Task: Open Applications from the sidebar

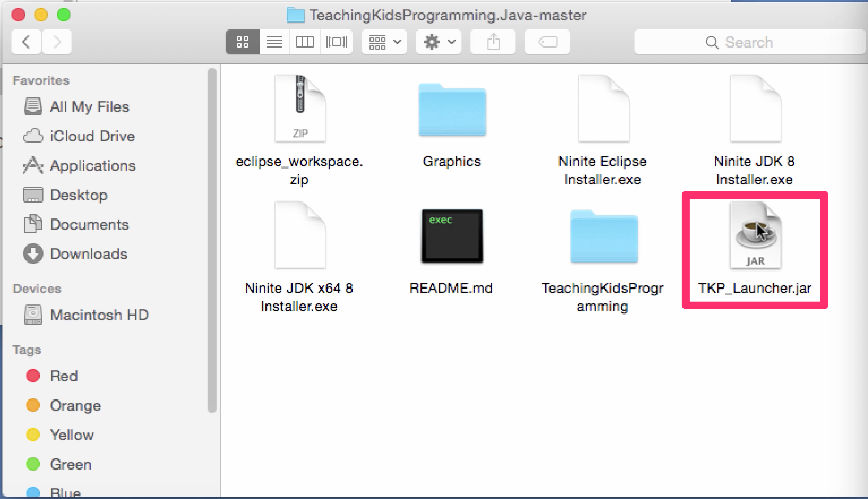Action: (92, 166)
